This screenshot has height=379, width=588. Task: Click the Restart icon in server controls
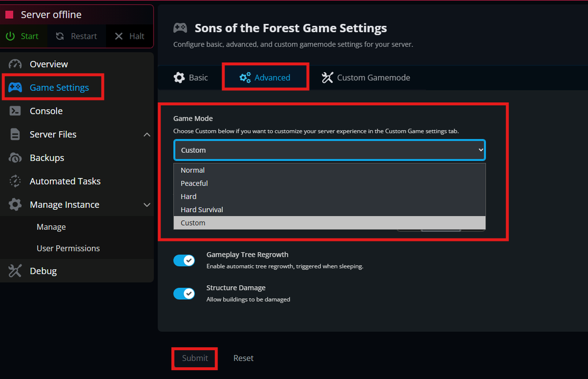[x=59, y=36]
